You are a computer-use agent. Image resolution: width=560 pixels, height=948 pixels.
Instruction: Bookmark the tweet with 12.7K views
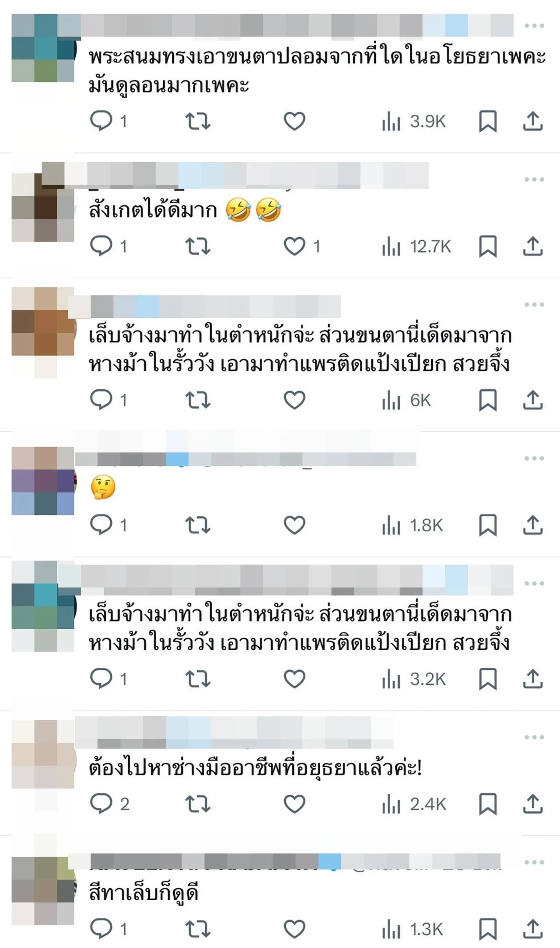click(x=488, y=247)
